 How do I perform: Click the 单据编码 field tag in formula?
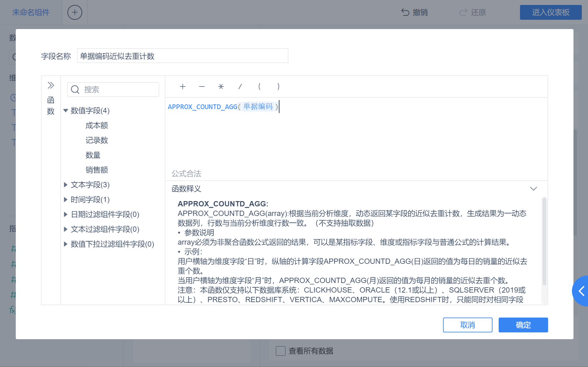258,107
